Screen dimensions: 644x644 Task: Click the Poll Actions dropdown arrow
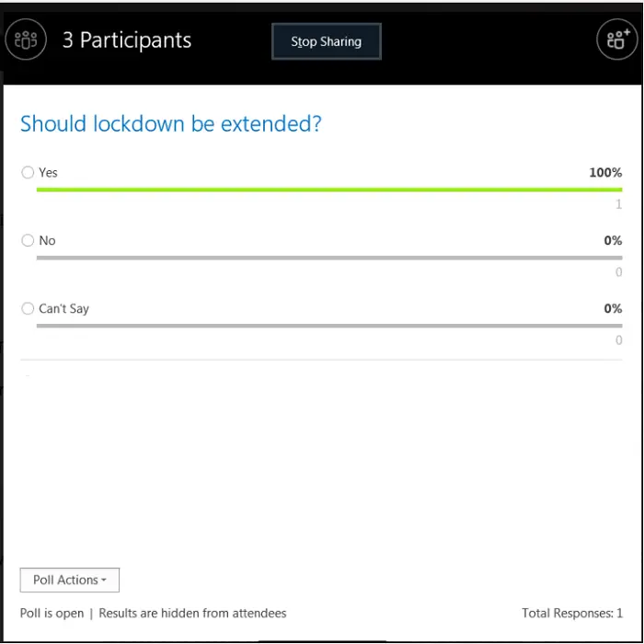click(x=104, y=581)
